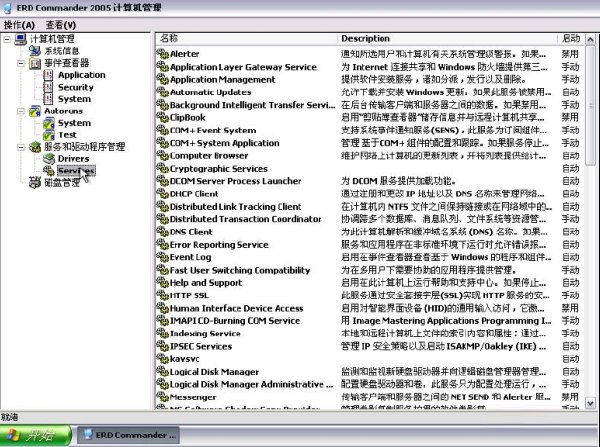Click the Application event log icon
The height and width of the screenshot is (447, 600).
pyautogui.click(x=49, y=75)
